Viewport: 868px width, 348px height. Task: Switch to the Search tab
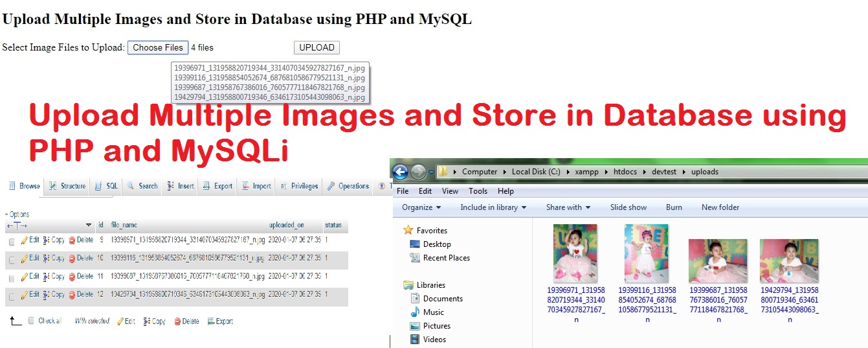142,186
